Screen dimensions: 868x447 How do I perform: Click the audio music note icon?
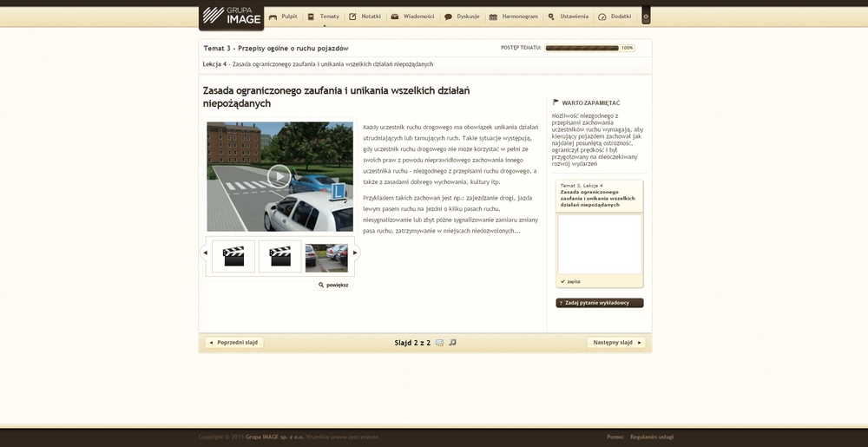click(x=452, y=343)
